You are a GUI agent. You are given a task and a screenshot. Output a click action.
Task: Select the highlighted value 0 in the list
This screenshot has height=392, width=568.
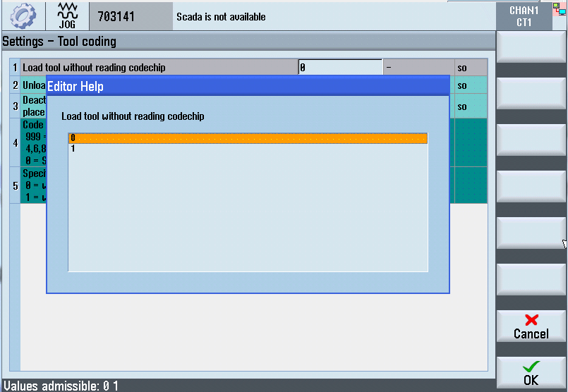point(247,138)
